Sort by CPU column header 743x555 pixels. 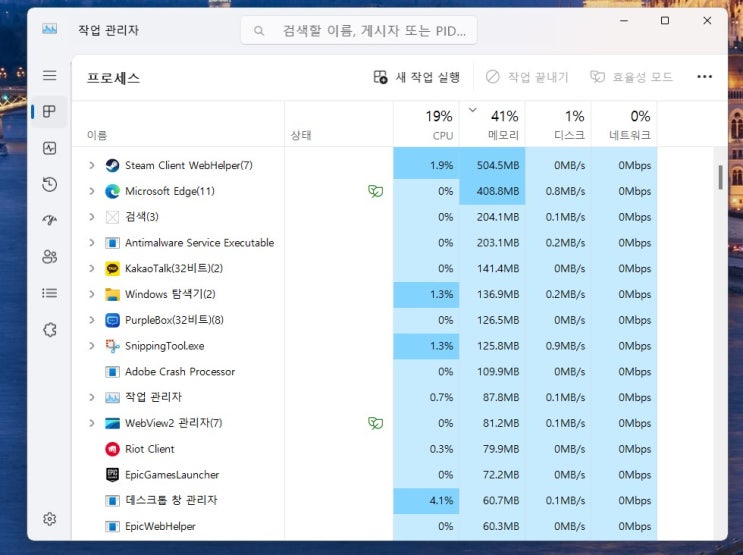tap(426, 124)
